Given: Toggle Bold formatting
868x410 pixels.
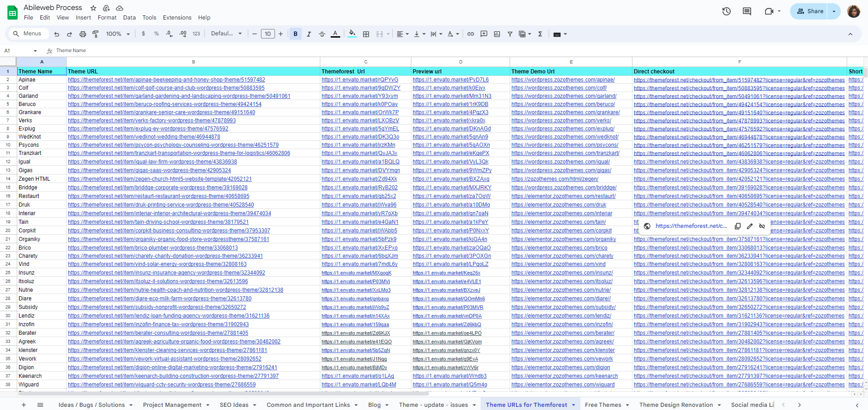Looking at the screenshot, I should point(295,34).
